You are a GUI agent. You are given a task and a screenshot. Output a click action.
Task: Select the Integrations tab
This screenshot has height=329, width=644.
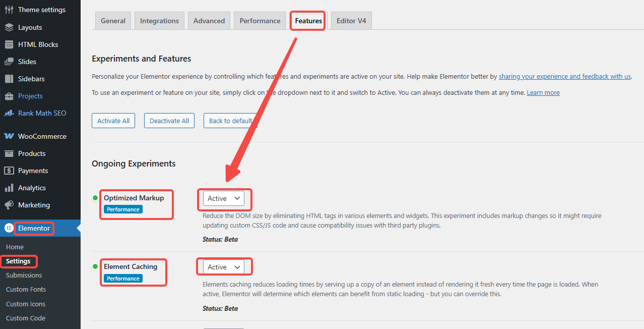pyautogui.click(x=159, y=21)
